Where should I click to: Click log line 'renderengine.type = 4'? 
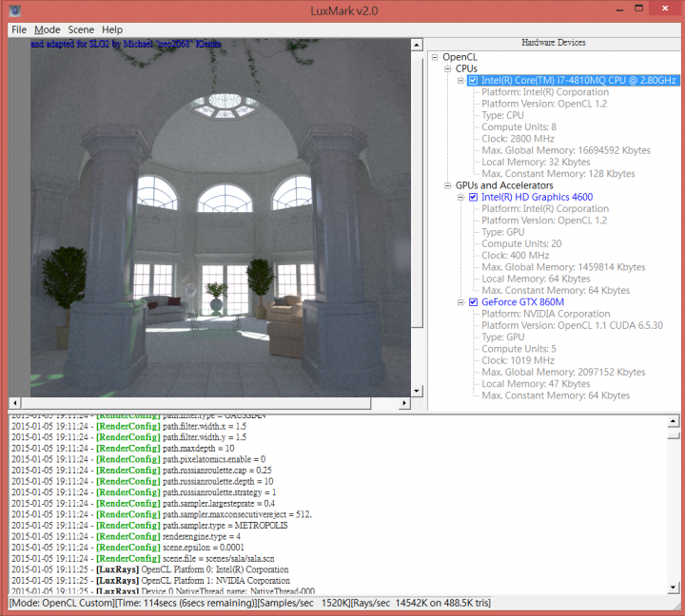click(x=202, y=536)
